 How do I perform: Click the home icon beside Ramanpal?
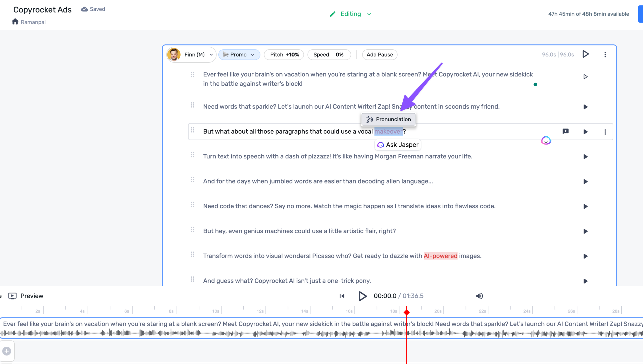point(15,22)
